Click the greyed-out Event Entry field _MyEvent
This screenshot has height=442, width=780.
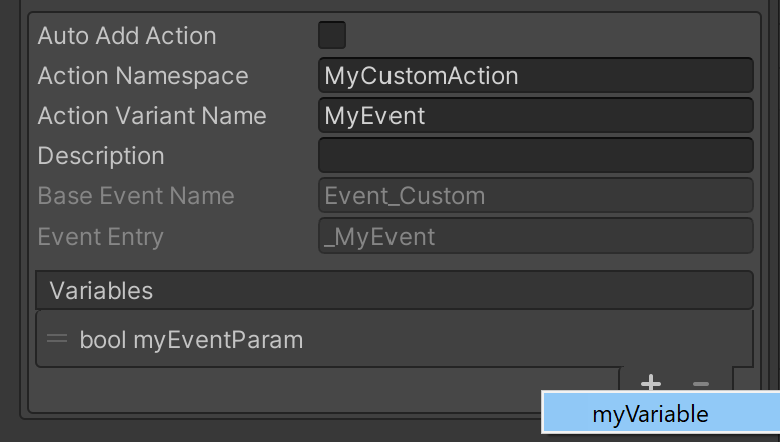536,236
